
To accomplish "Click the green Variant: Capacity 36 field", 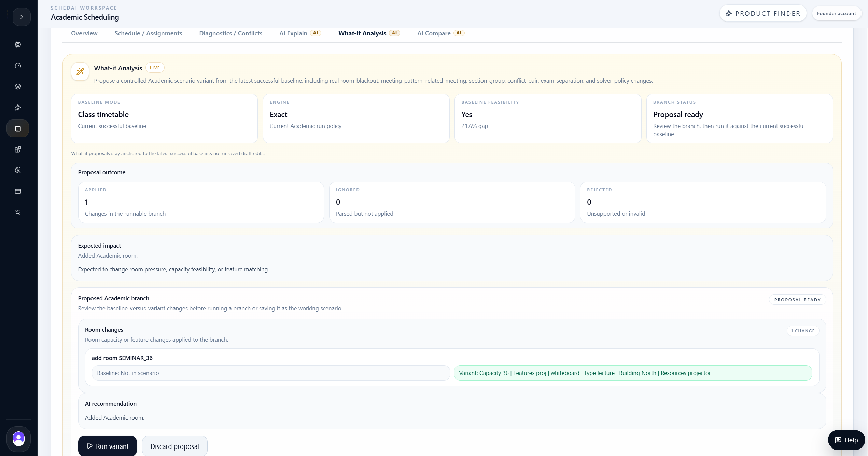I will coord(633,373).
